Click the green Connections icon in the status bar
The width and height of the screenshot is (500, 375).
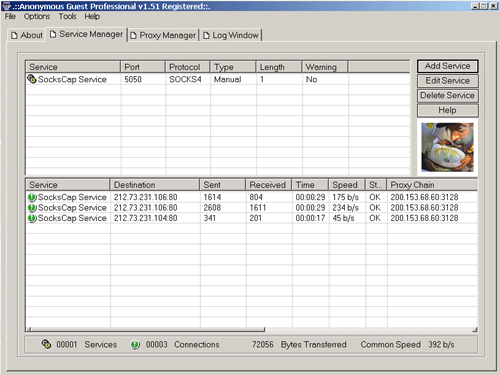coord(135,344)
